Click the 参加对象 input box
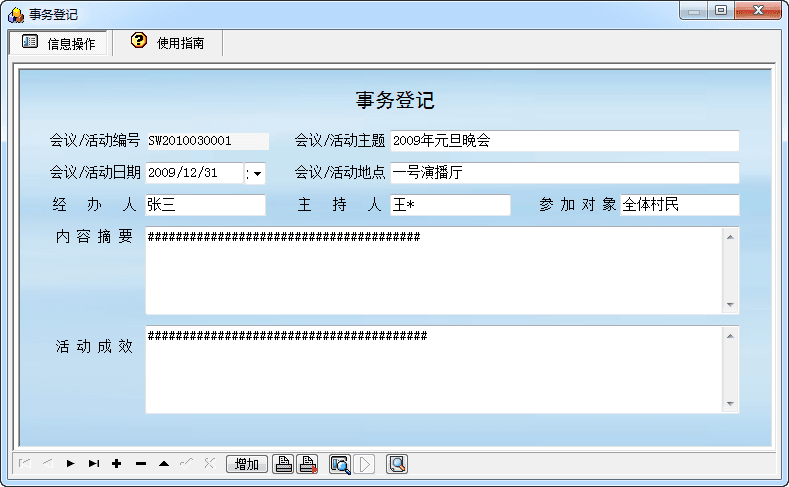Image resolution: width=789 pixels, height=487 pixels. [679, 205]
